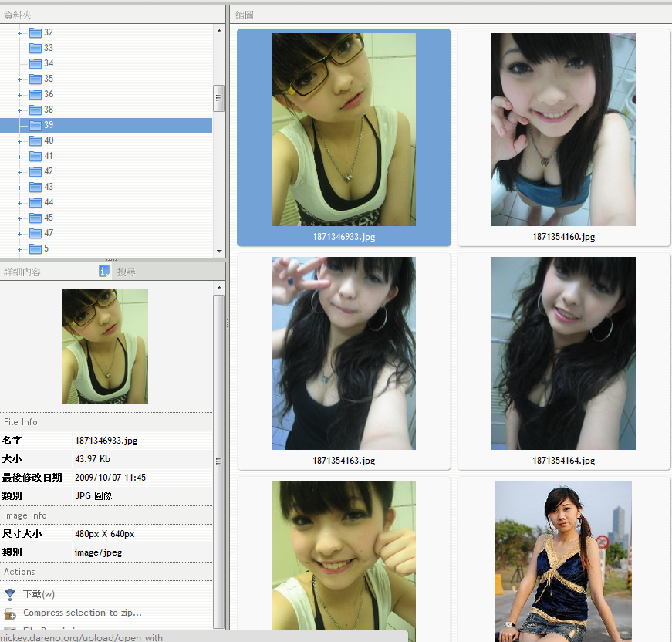
Task: Click the highlighted folder 39 icon
Action: [x=35, y=125]
